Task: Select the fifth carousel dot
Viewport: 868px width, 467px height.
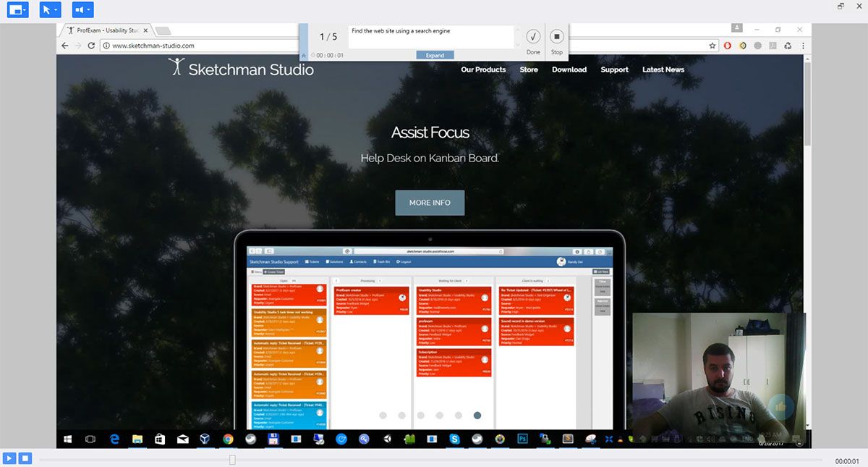Action: tap(458, 416)
